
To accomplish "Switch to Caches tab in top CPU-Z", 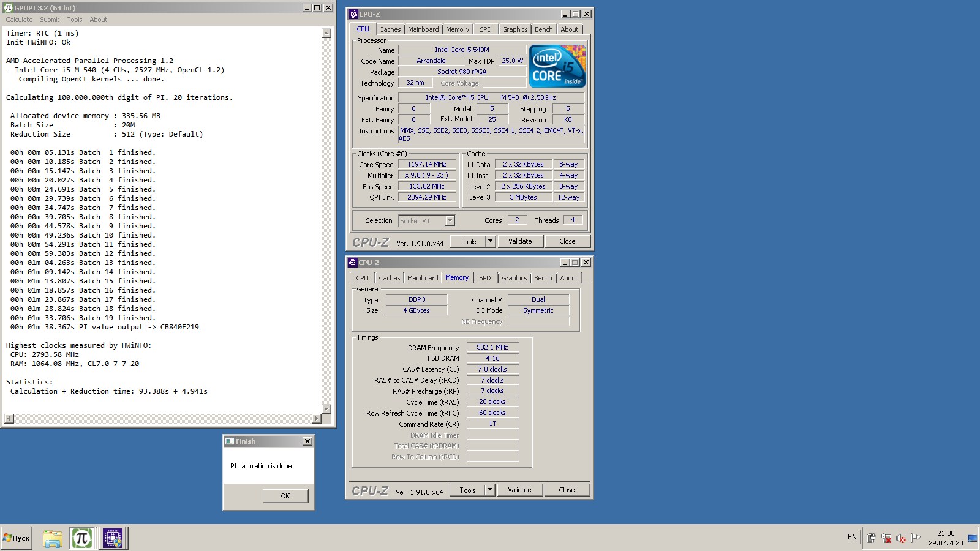I will coord(390,29).
